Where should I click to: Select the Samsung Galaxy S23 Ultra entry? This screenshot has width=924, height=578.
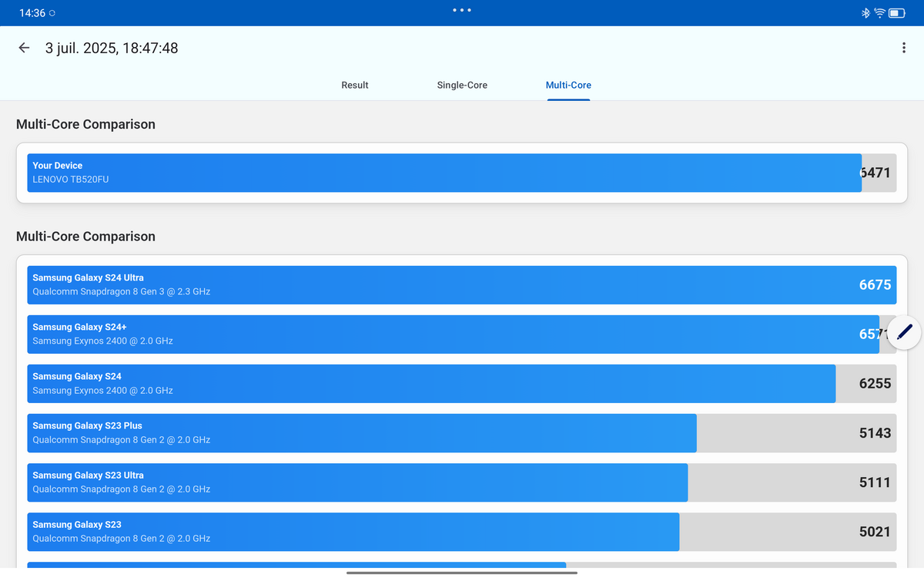(462, 482)
